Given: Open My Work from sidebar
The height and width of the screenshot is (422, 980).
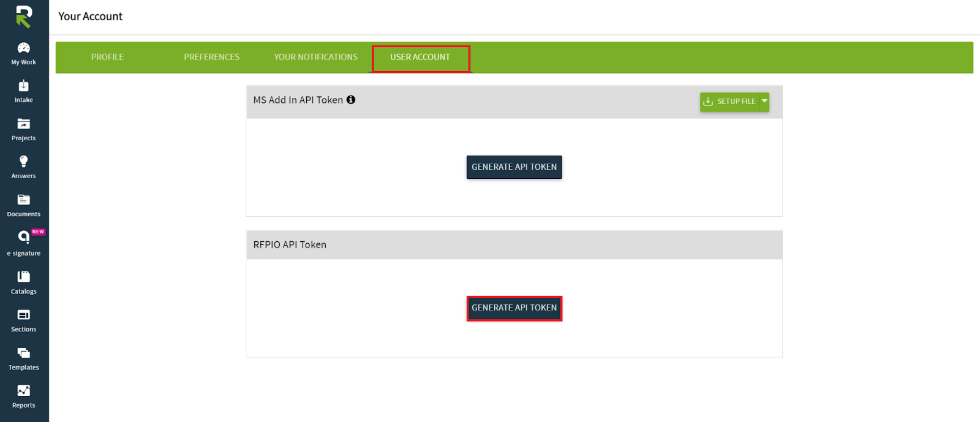Looking at the screenshot, I should point(24,54).
